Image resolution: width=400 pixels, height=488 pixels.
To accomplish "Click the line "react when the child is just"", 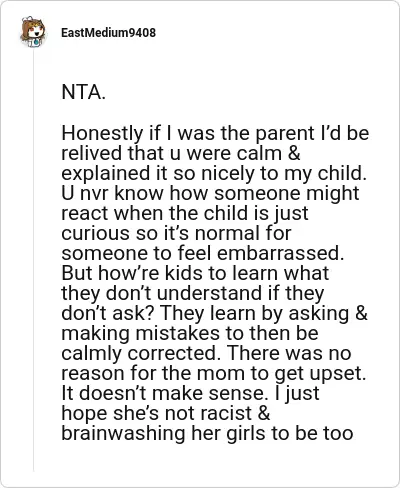I will click(185, 214).
